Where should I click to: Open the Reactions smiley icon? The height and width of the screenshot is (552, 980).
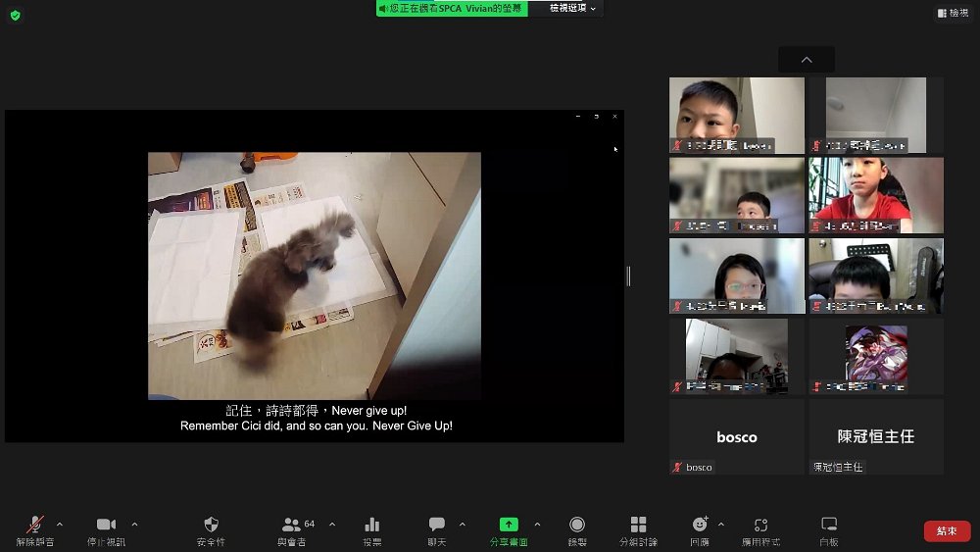tap(700, 526)
